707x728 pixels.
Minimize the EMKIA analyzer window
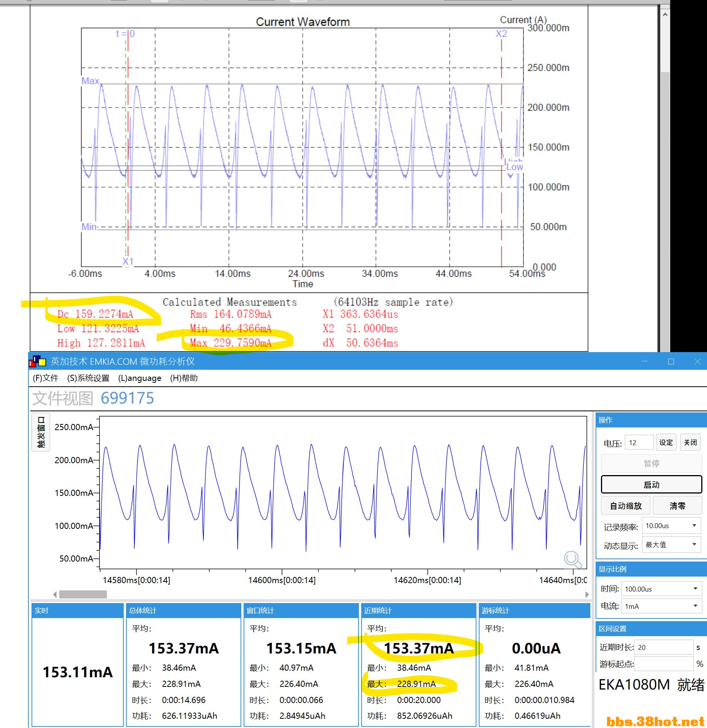644,361
